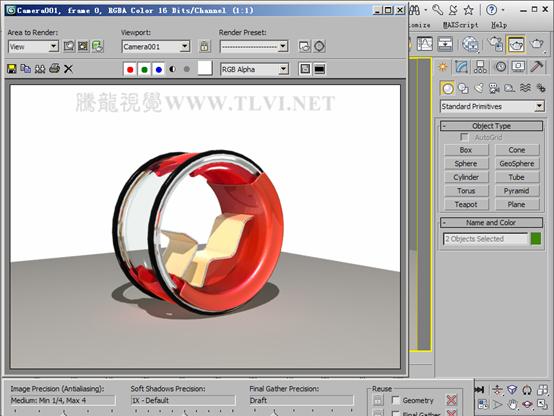Image resolution: width=554 pixels, height=416 pixels.
Task: Select the Systems category icon
Action: point(541,88)
